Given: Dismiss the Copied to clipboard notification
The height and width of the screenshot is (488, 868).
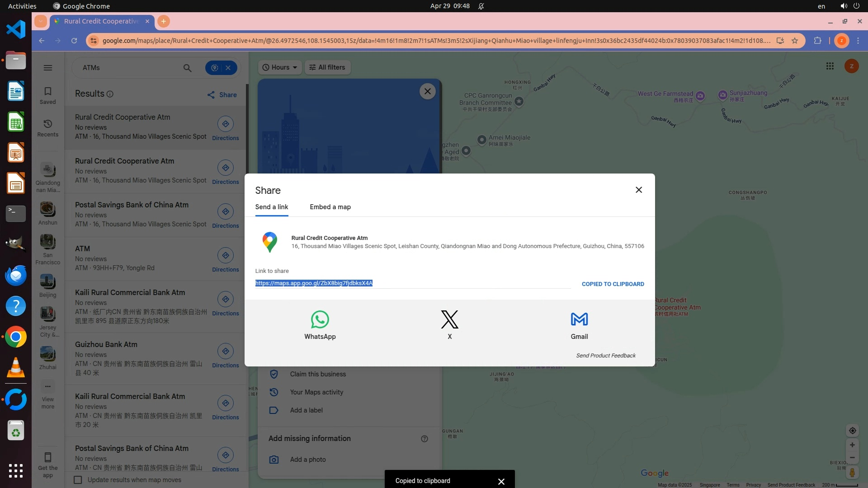Looking at the screenshot, I should click(501, 481).
